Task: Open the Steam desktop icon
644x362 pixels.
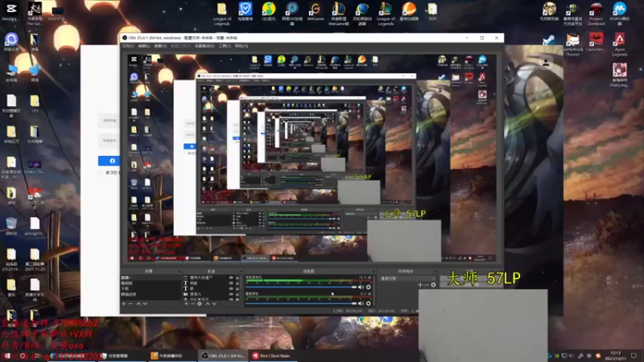Action: [549, 40]
